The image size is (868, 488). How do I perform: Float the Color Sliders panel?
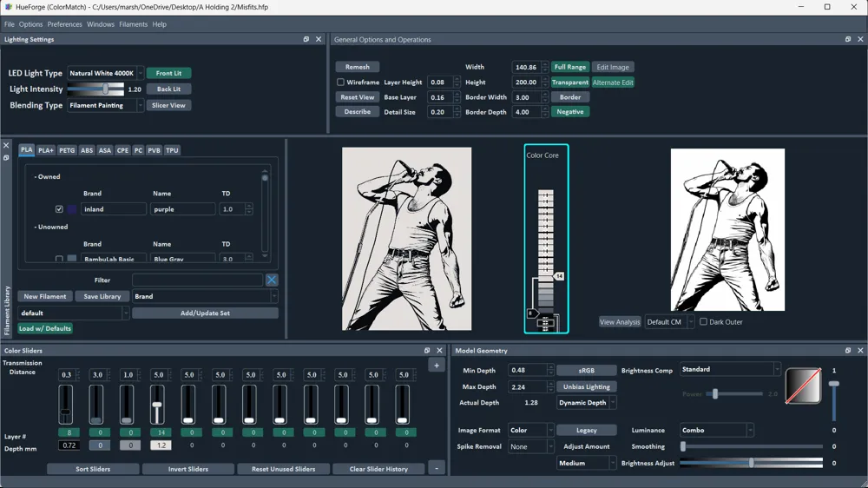point(427,351)
